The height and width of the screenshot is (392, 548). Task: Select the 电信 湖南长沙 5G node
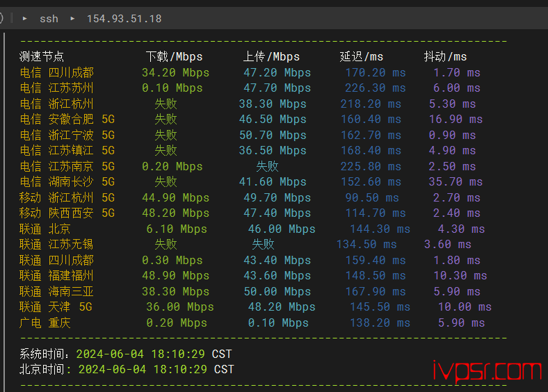pos(67,181)
